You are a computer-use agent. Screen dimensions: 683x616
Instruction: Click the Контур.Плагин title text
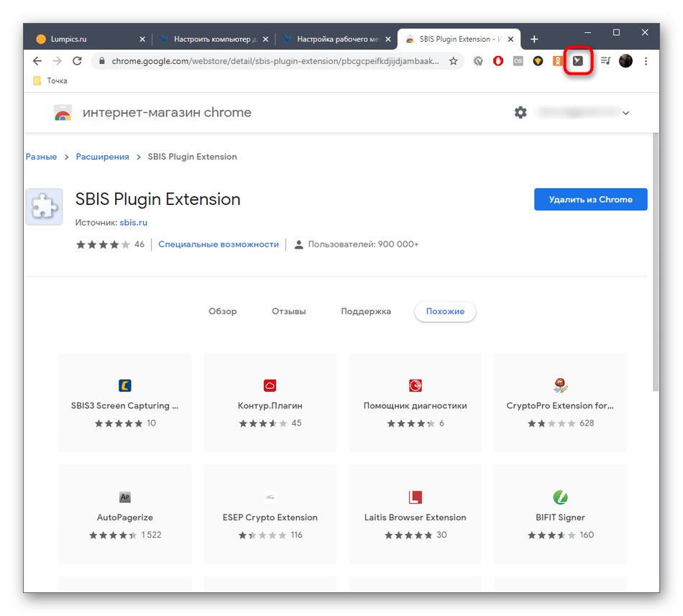(270, 405)
